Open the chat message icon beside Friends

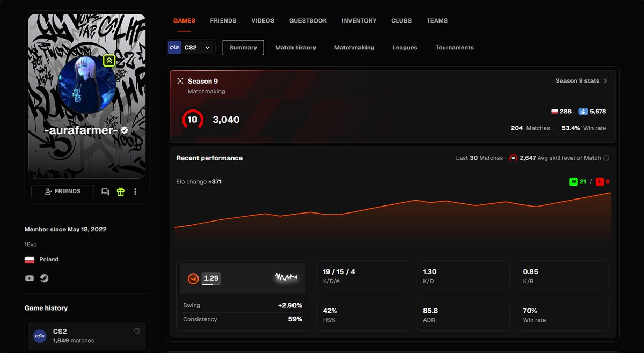[105, 192]
